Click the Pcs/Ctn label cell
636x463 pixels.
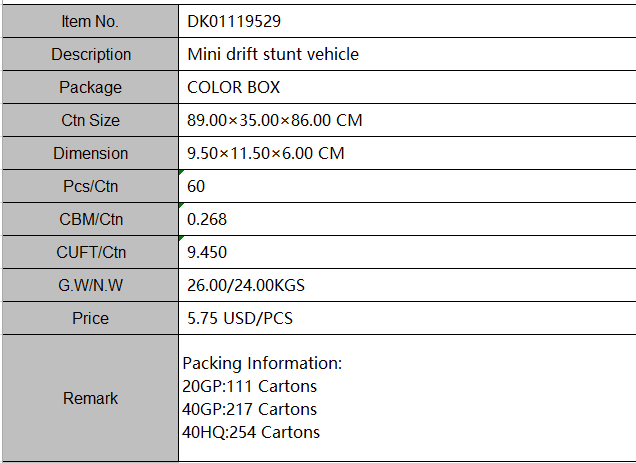[91, 186]
